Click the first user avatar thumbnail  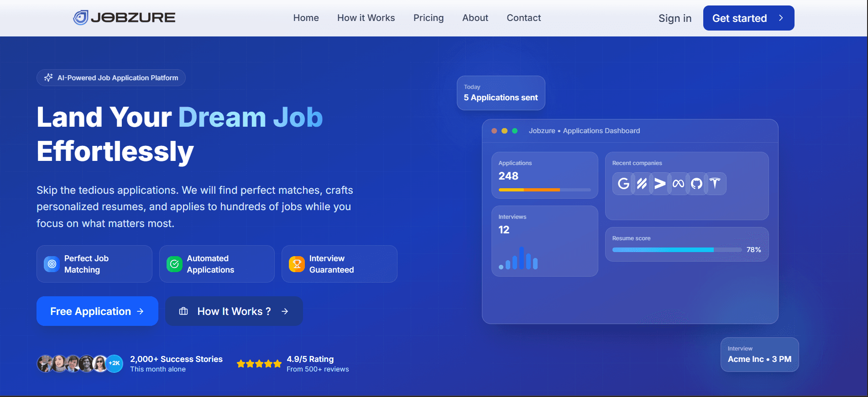coord(45,363)
